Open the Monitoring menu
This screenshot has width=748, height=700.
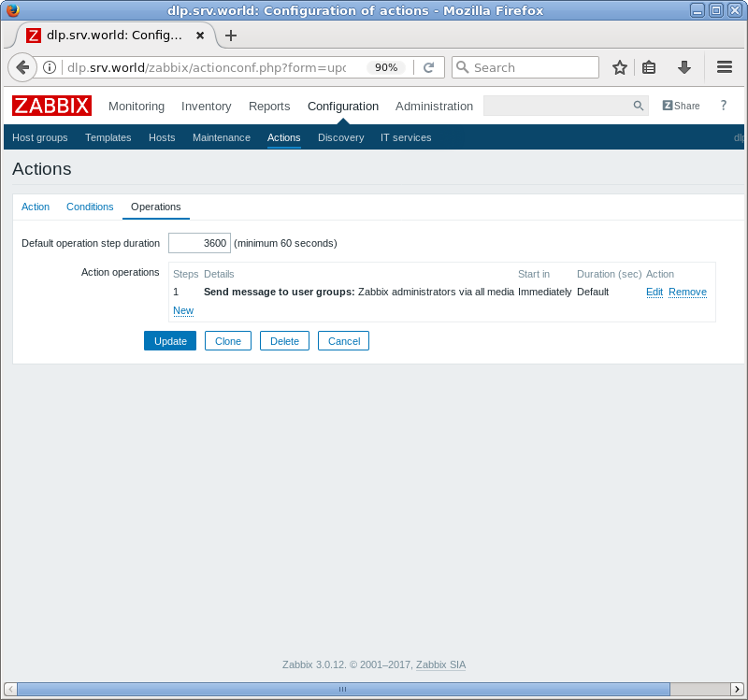[137, 107]
